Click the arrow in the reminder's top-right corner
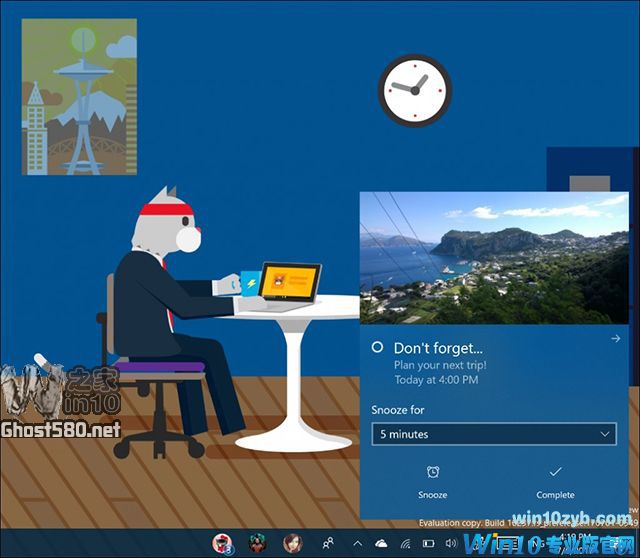Screen dimensions: 640x558 (616, 338)
